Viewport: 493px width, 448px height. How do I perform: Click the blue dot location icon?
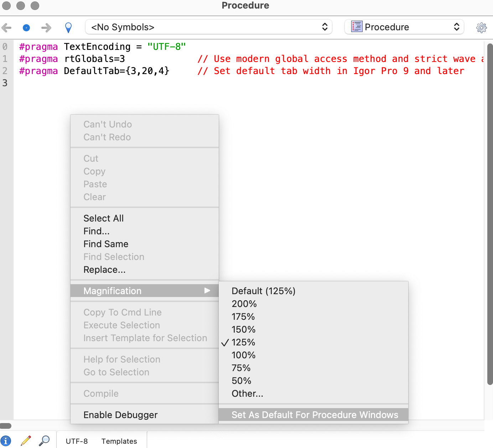click(x=26, y=27)
